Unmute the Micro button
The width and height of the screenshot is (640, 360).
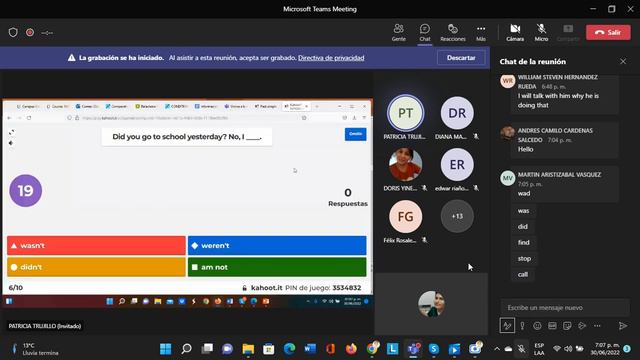click(541, 32)
